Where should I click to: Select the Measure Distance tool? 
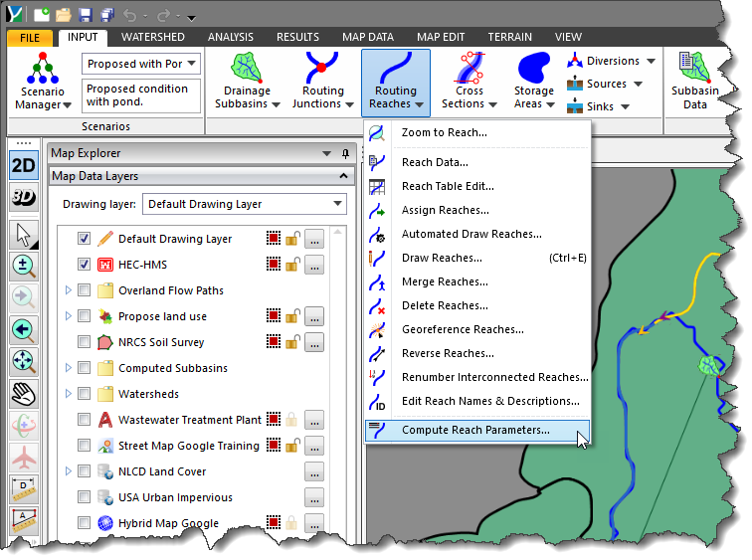point(24,489)
